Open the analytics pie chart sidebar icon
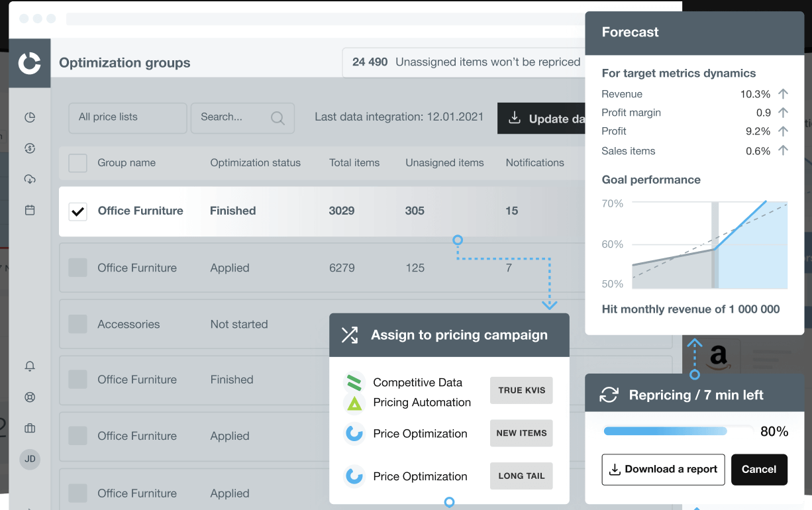 coord(30,117)
